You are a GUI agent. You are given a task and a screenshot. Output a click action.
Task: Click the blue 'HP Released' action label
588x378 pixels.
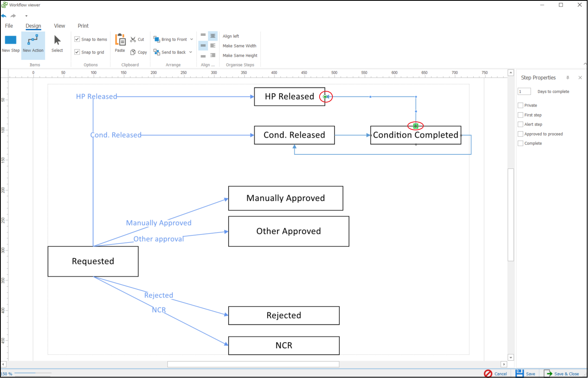point(97,97)
